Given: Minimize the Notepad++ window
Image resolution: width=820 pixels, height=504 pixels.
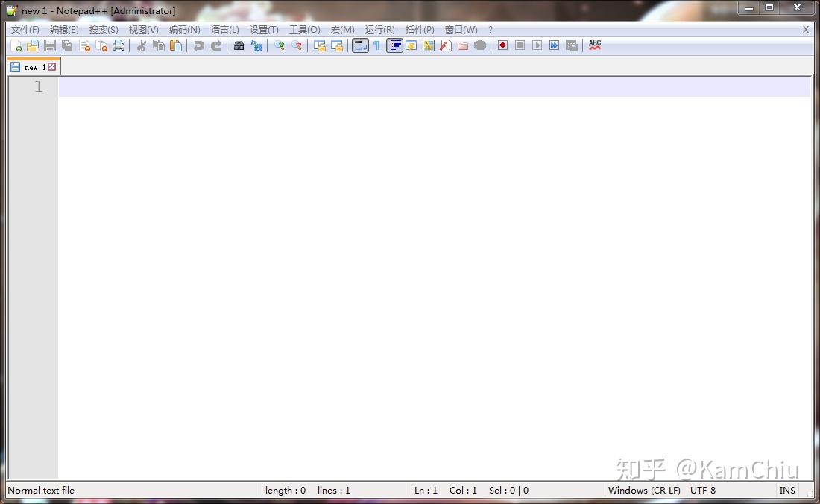Looking at the screenshot, I should point(749,8).
